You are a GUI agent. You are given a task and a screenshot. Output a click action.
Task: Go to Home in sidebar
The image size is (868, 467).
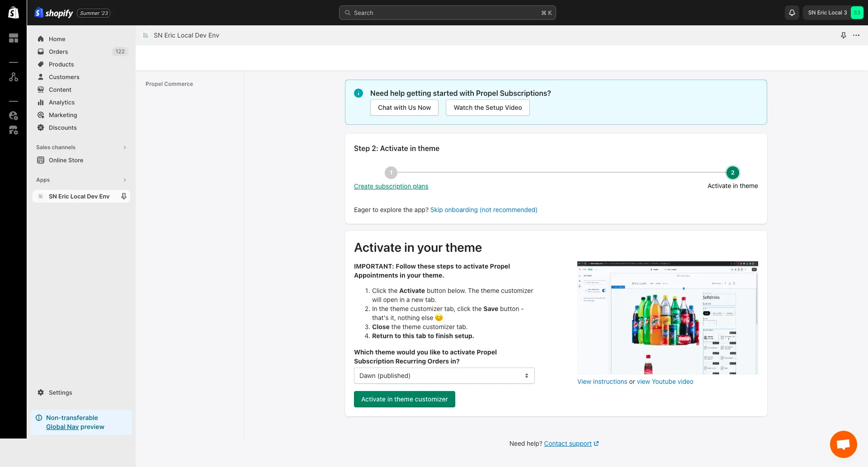(81, 39)
